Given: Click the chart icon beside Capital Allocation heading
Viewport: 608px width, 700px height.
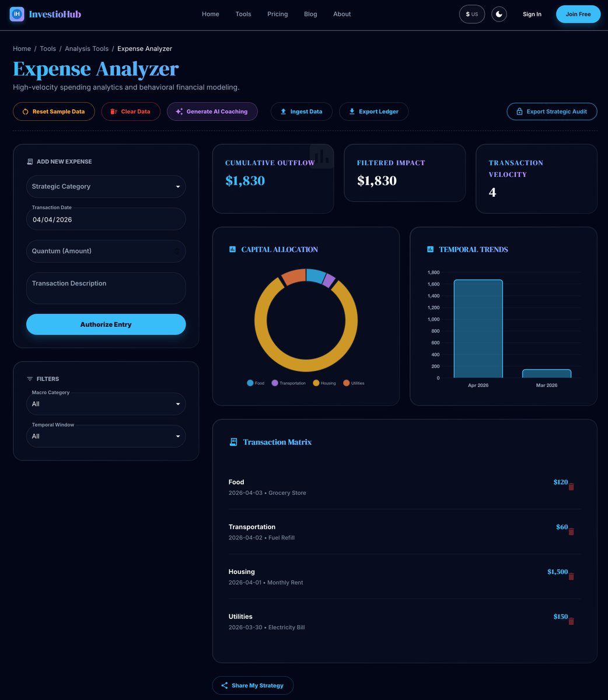Looking at the screenshot, I should click(232, 249).
